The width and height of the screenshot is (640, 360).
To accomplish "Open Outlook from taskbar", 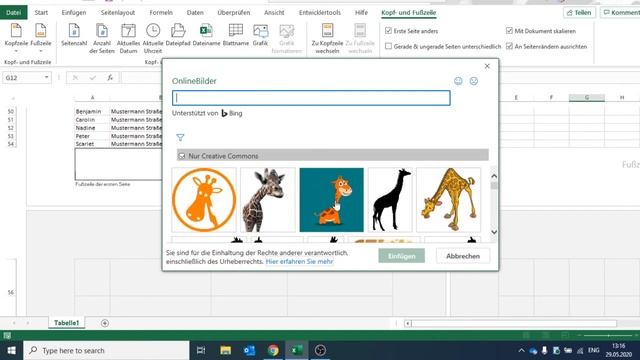I will coord(249,350).
